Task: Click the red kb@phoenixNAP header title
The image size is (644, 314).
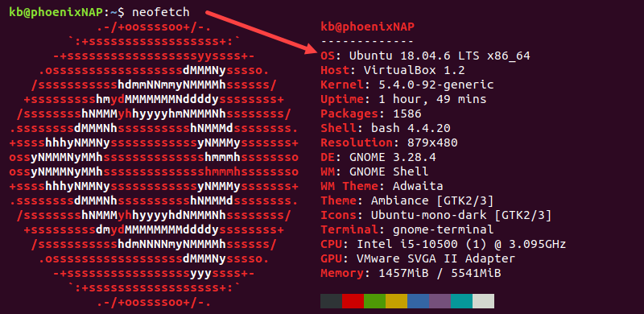Action: [367, 27]
